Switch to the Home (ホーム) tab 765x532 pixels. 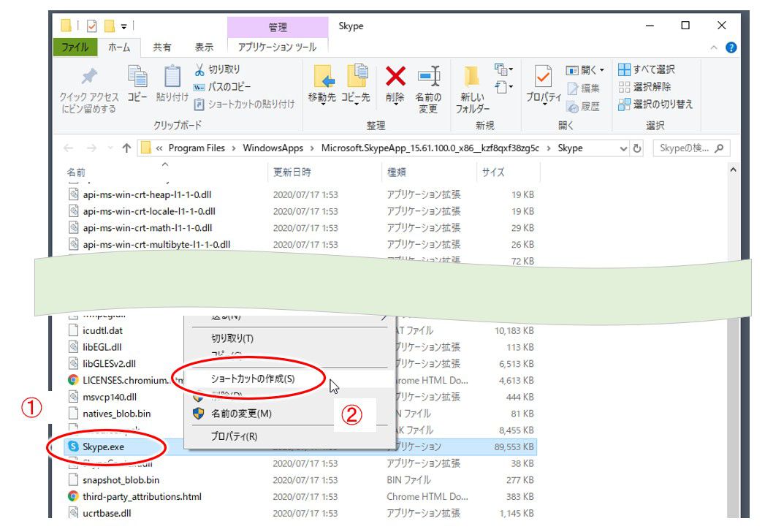pos(119,47)
